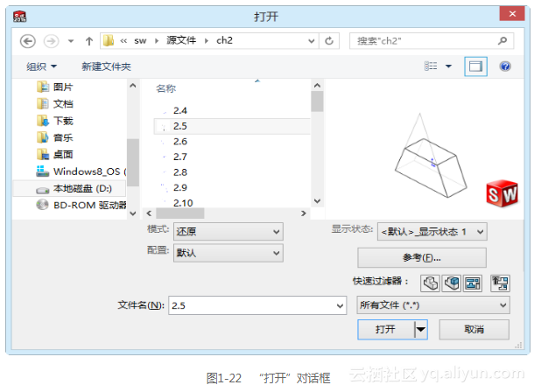The image size is (534, 392).
Task: Select file 2.10 in the list
Action: point(232,202)
